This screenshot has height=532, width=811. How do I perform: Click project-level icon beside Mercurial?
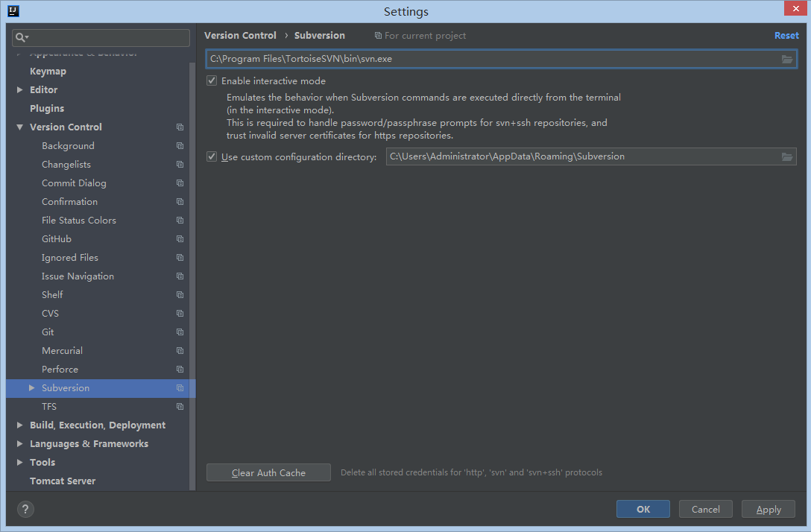click(180, 350)
